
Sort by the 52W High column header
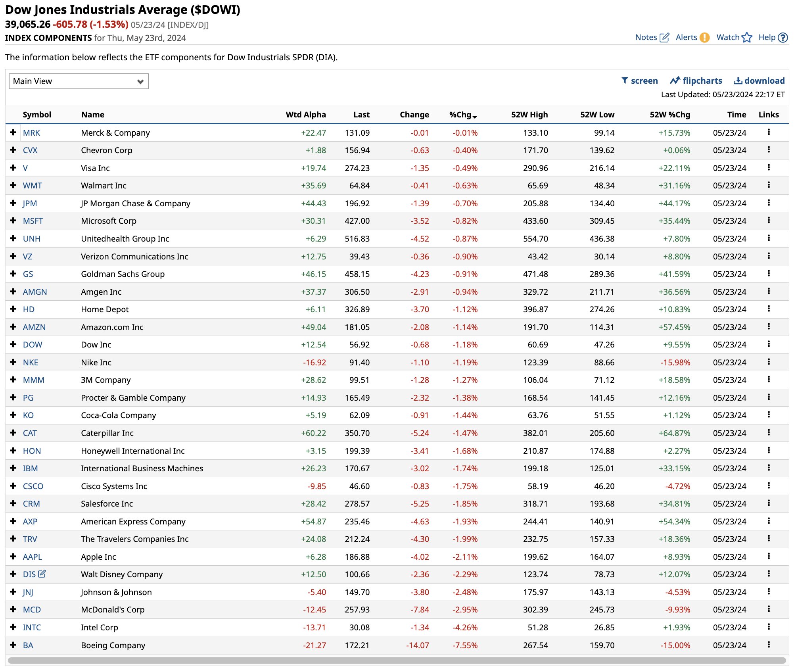(x=529, y=115)
